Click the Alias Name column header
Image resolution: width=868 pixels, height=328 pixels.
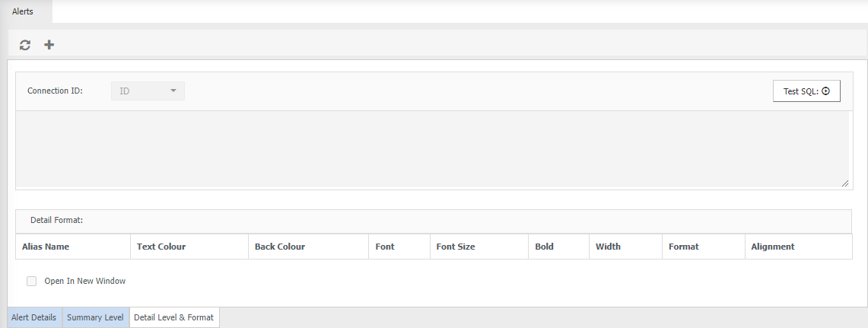[46, 247]
